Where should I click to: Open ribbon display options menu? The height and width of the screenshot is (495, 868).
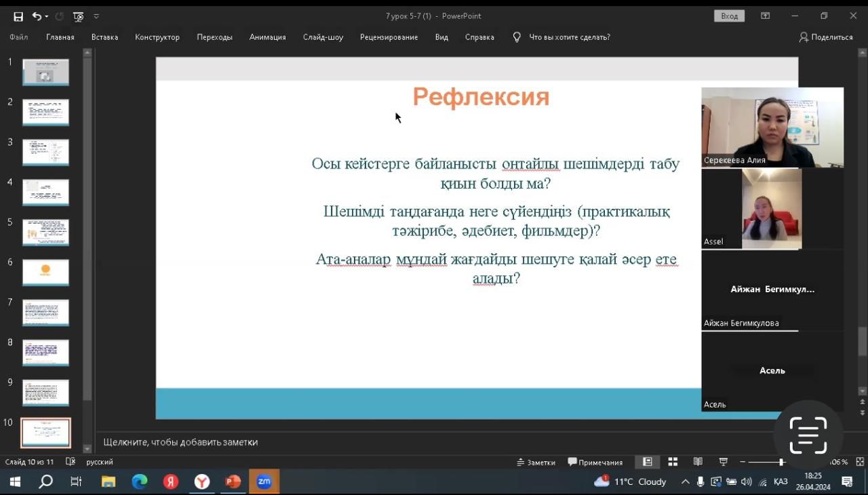click(x=765, y=16)
